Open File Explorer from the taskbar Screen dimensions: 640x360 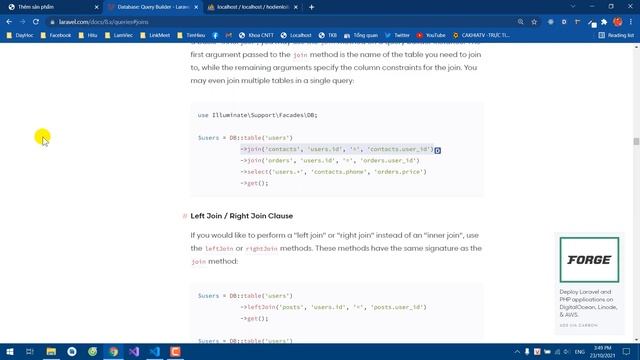(x=51, y=352)
